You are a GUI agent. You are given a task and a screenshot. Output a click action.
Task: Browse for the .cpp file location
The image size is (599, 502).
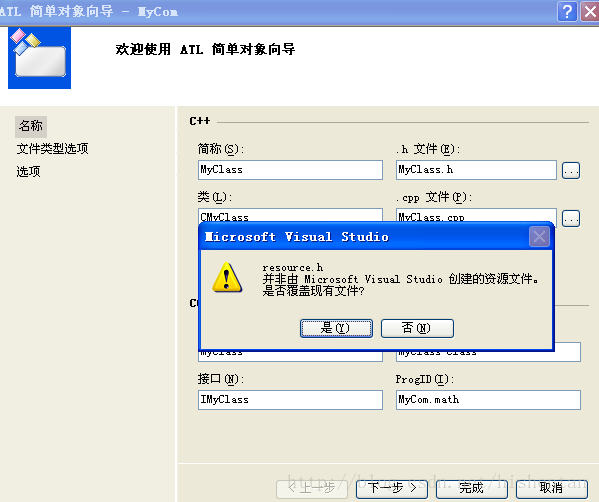pyautogui.click(x=571, y=219)
